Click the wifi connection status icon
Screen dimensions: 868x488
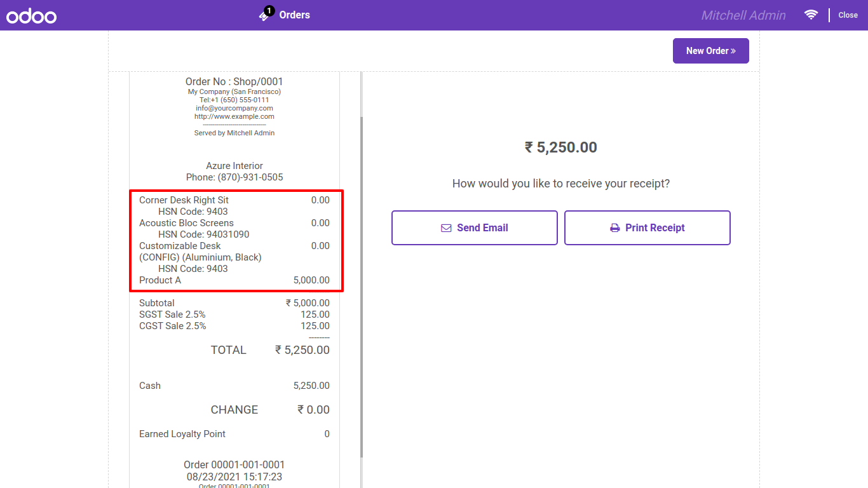click(811, 15)
